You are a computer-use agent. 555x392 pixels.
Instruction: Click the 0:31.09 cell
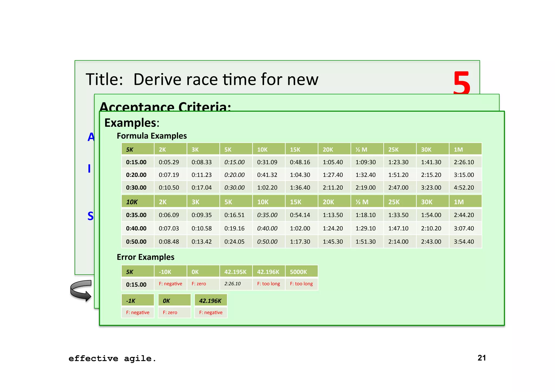coord(269,162)
